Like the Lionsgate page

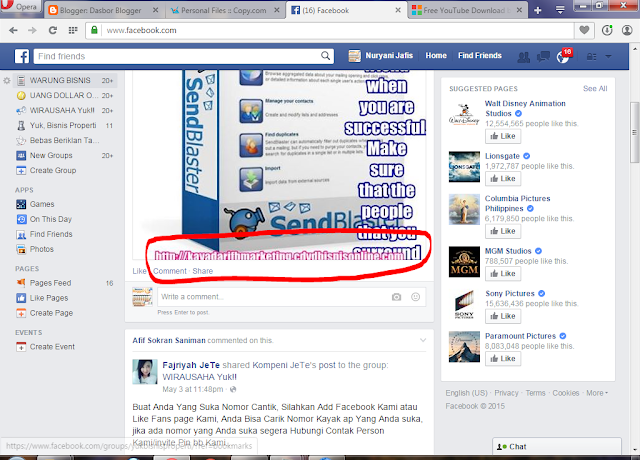[x=503, y=178]
